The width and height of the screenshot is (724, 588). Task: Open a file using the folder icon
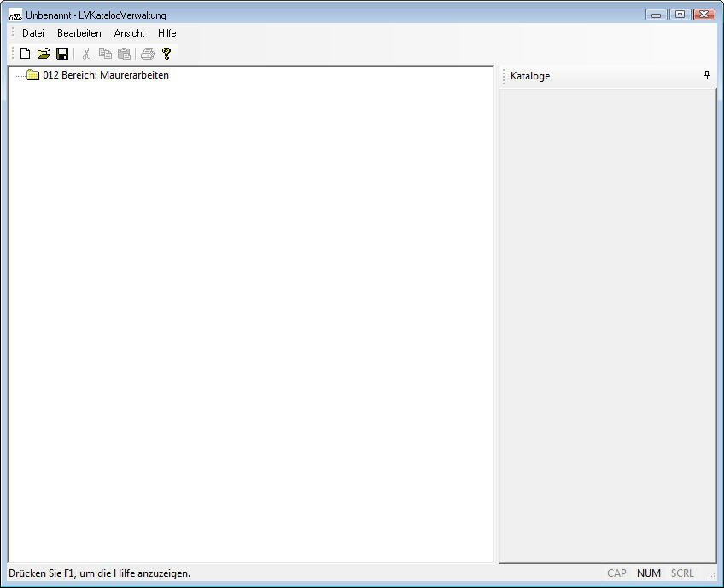(x=44, y=54)
